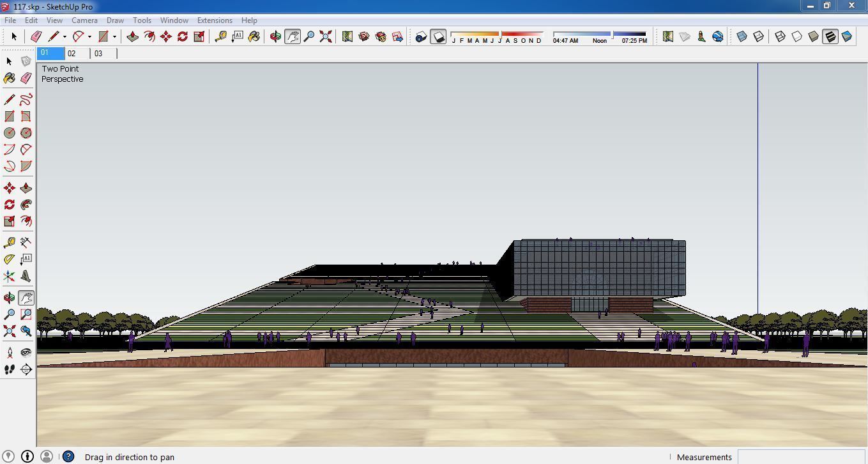Viewport: 868px width, 464px height.
Task: Switch to Wireframe face style
Action: tap(780, 36)
